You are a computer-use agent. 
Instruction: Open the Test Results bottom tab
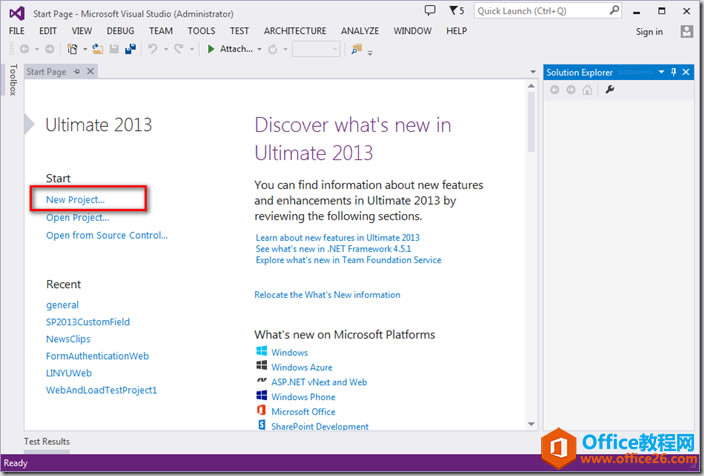point(47,441)
